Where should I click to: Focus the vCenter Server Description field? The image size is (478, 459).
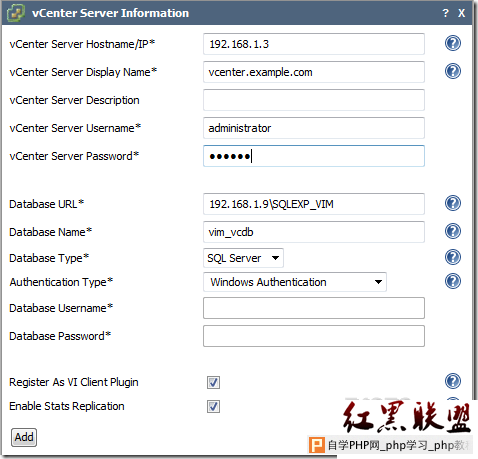[x=314, y=100]
